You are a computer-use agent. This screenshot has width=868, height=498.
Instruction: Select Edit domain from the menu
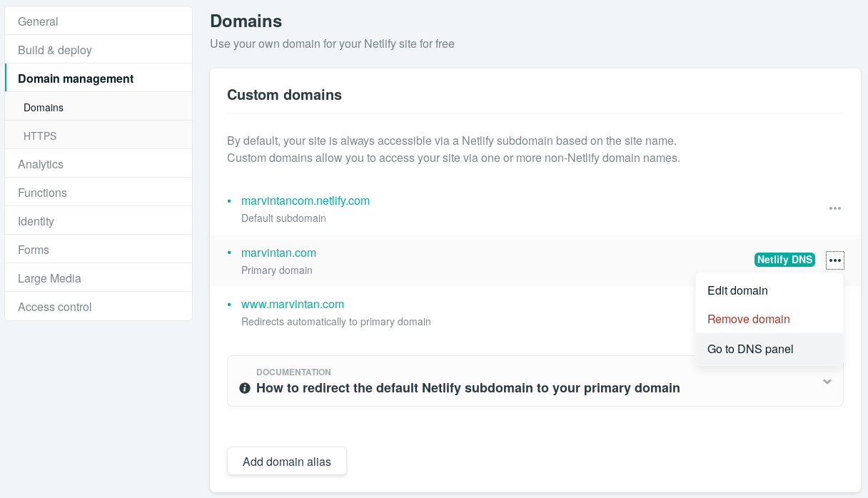737,290
